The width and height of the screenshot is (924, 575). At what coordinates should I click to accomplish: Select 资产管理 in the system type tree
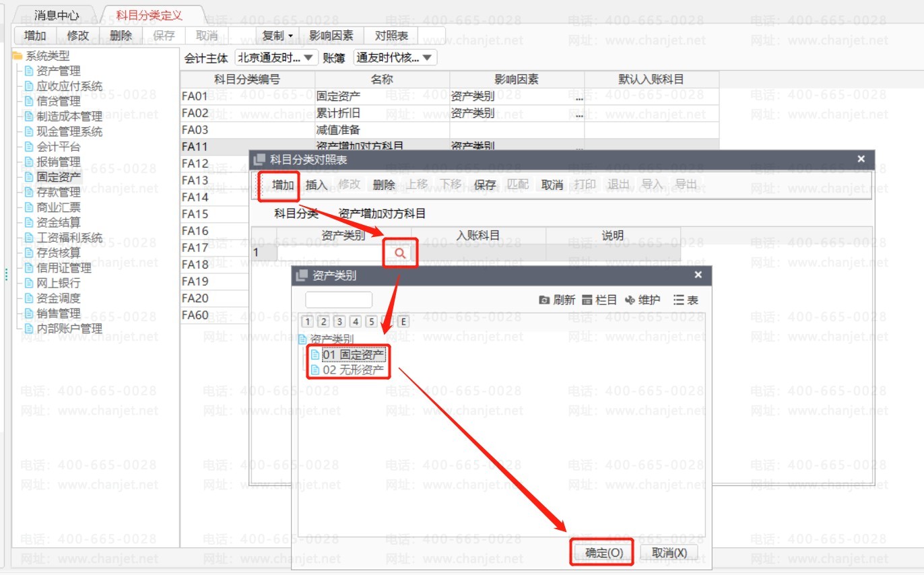pyautogui.click(x=58, y=71)
